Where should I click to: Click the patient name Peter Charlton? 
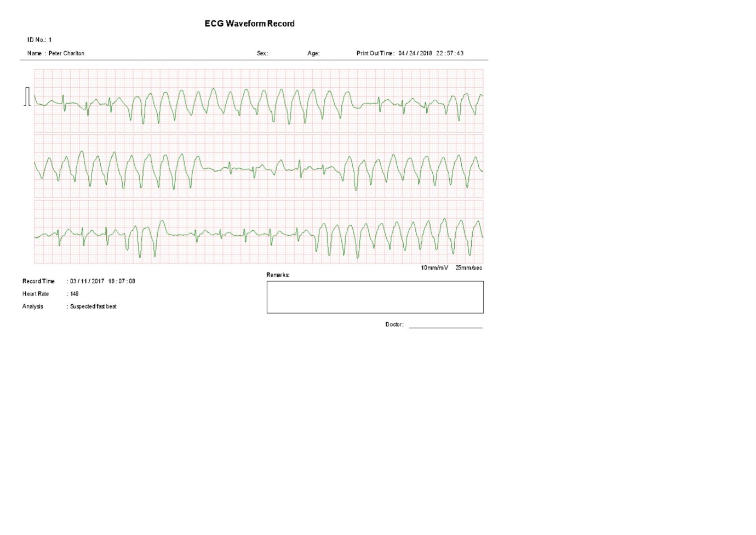(x=66, y=53)
